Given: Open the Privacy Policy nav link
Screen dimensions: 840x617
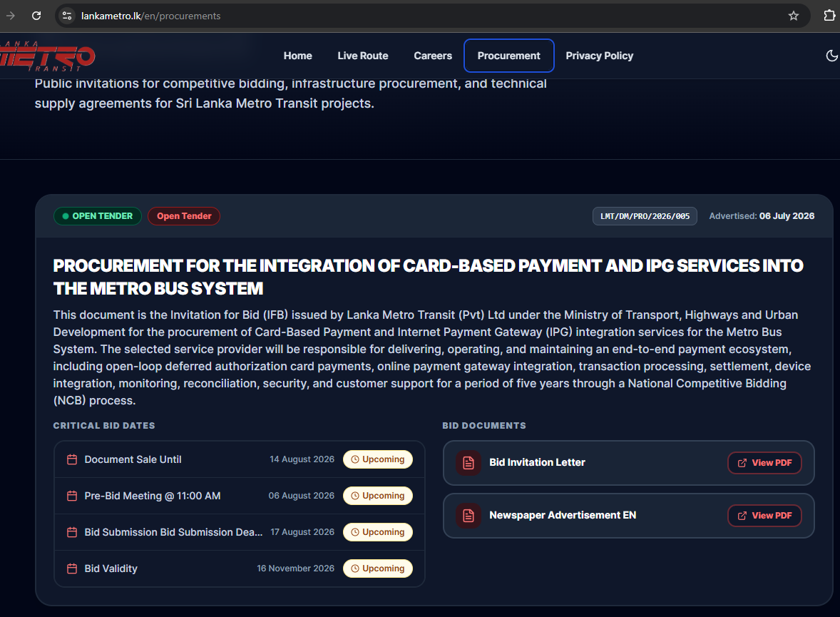Looking at the screenshot, I should tap(600, 56).
